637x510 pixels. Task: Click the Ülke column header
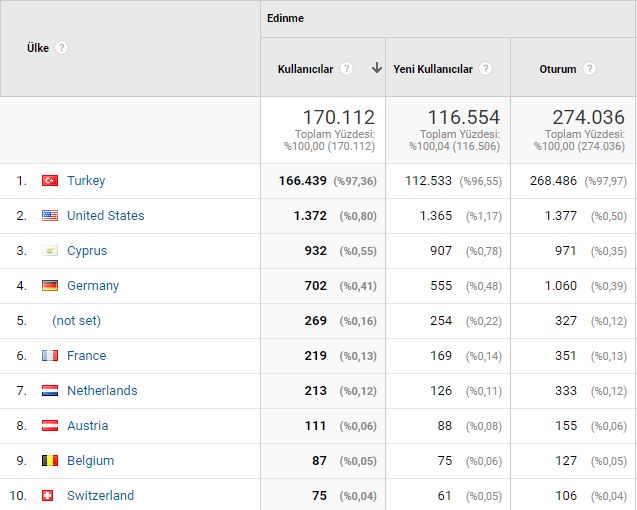coord(38,48)
